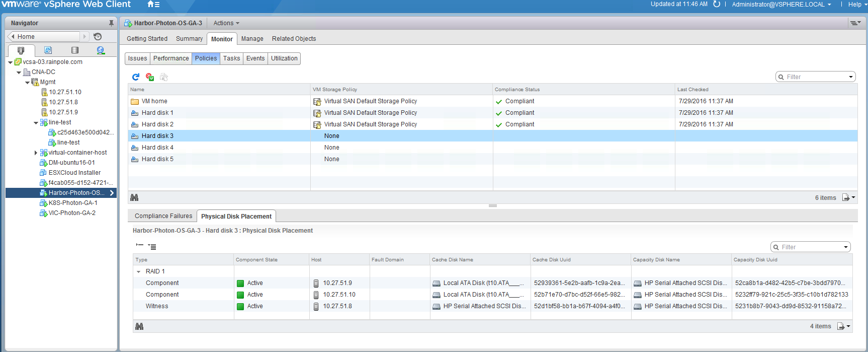This screenshot has height=352, width=868.
Task: Open the Compliance Failures tab
Action: pos(163,216)
